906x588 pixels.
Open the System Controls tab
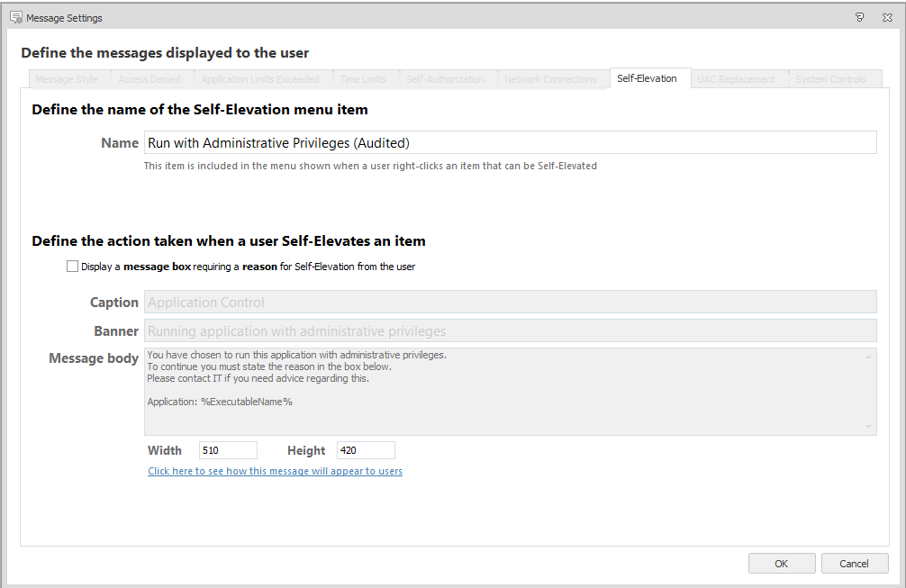pos(830,79)
